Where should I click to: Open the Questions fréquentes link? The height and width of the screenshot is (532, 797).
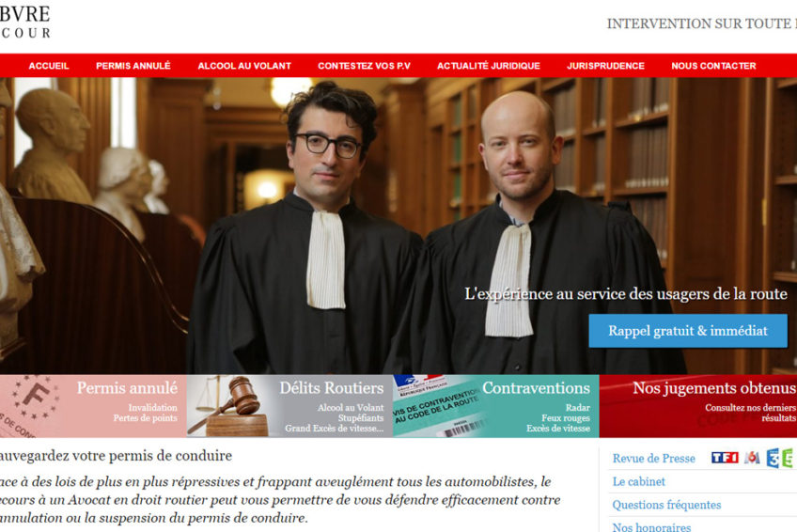[667, 505]
